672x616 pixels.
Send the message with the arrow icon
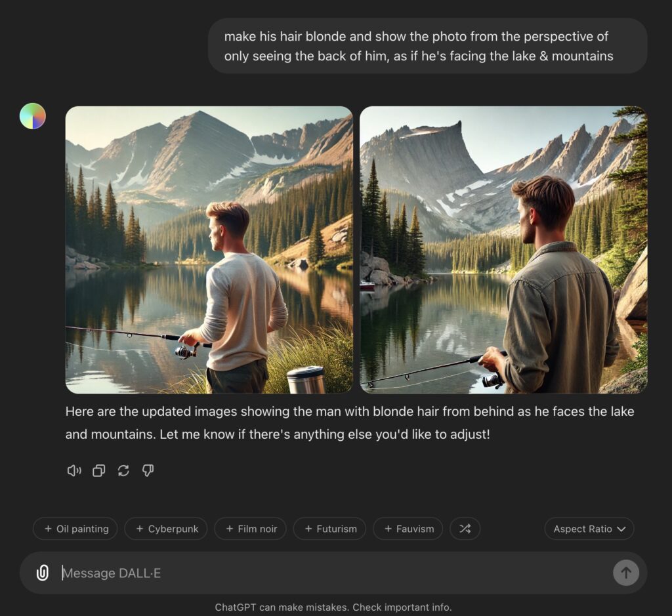[x=625, y=573]
